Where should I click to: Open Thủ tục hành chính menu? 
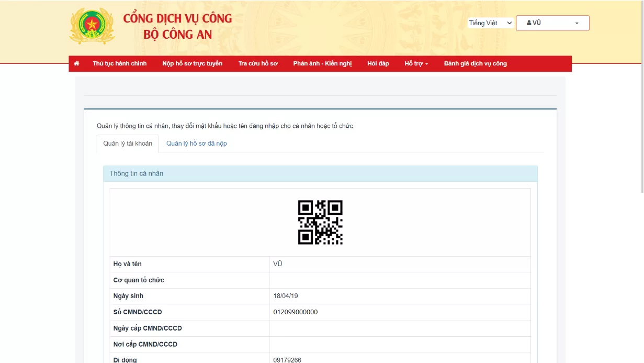coord(120,63)
